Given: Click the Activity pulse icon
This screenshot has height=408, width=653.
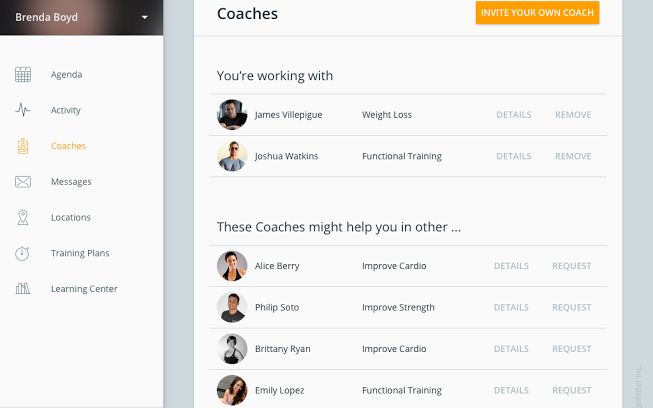Looking at the screenshot, I should tap(22, 110).
